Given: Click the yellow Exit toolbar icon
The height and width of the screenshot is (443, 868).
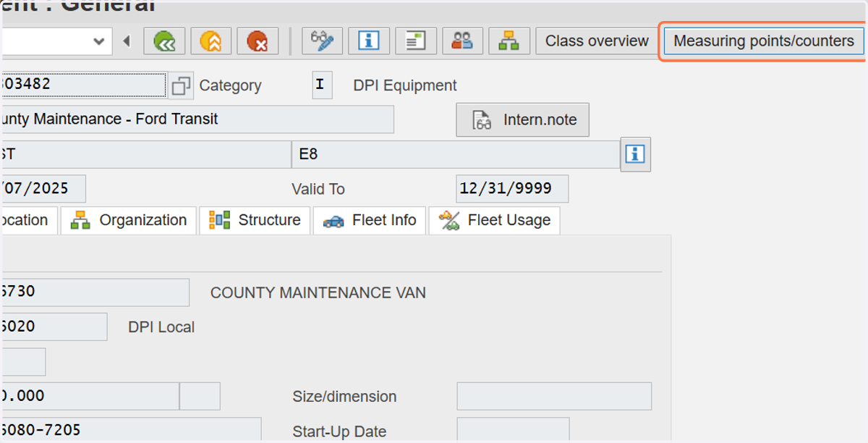Looking at the screenshot, I should pos(210,41).
